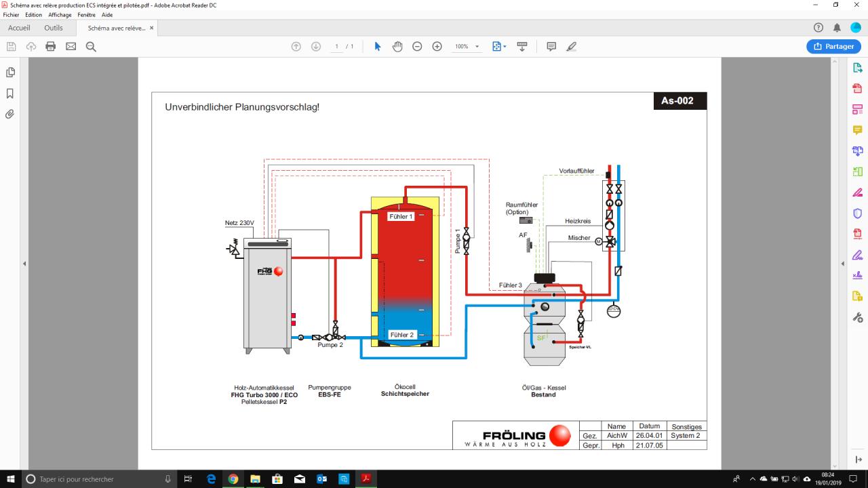Activate the hand pan tool
Viewport: 868px width, 488px height.
pos(397,47)
